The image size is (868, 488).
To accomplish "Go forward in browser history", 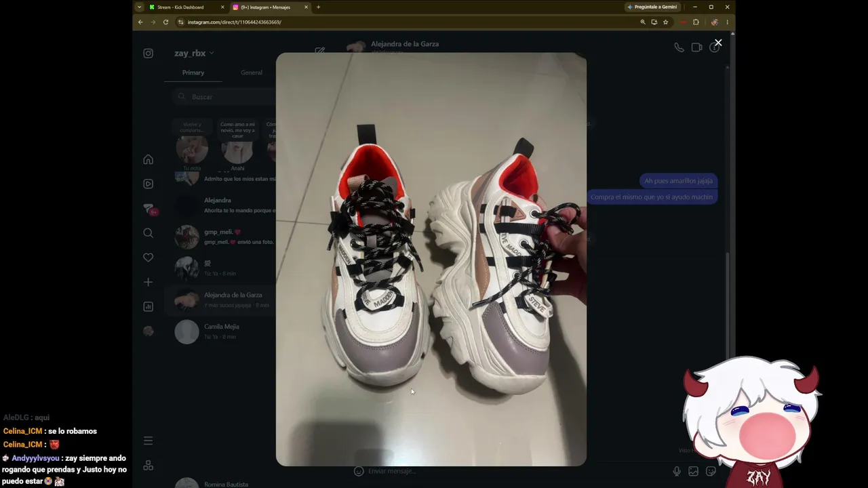I will coord(153,22).
